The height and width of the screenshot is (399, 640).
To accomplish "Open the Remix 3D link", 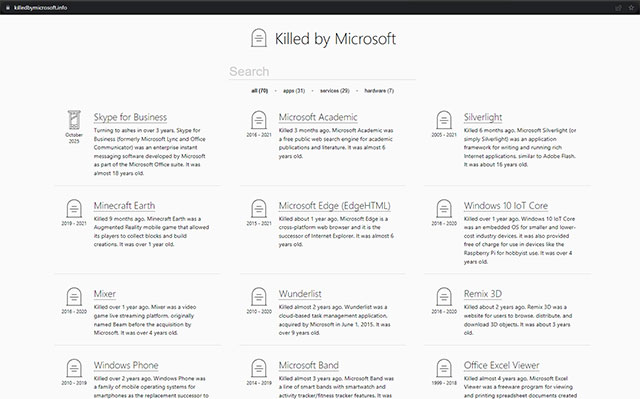I will (483, 294).
